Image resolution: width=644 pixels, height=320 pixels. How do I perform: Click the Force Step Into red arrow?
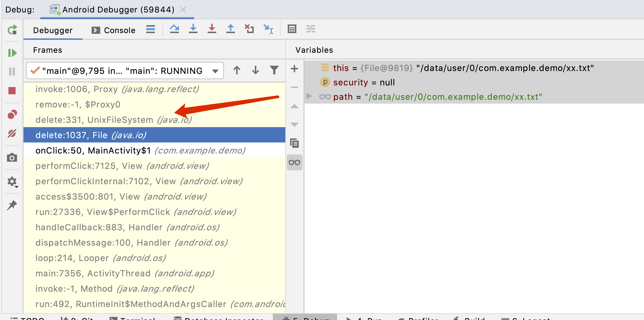click(x=212, y=29)
